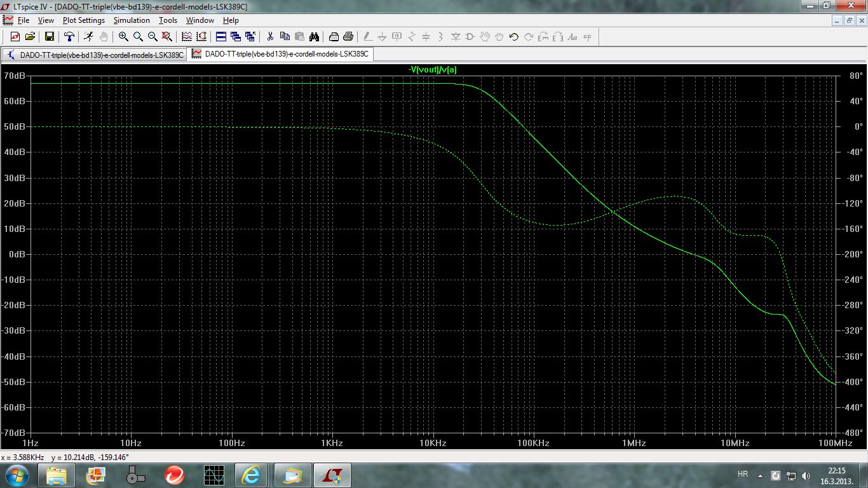Open the View menu
The image size is (868, 488).
coord(46,20)
